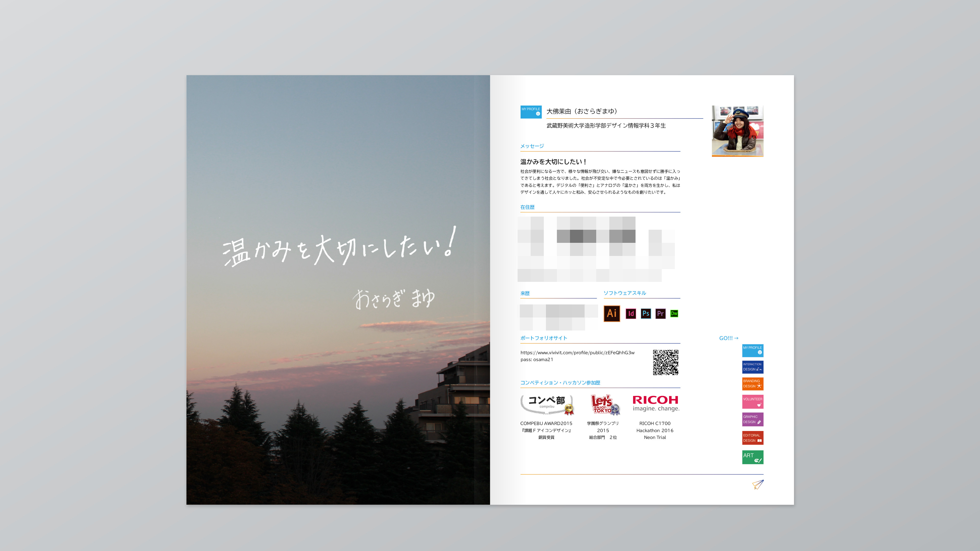Expand the コンペティション・ハッカソン section
The width and height of the screenshot is (980, 551).
pos(560,382)
